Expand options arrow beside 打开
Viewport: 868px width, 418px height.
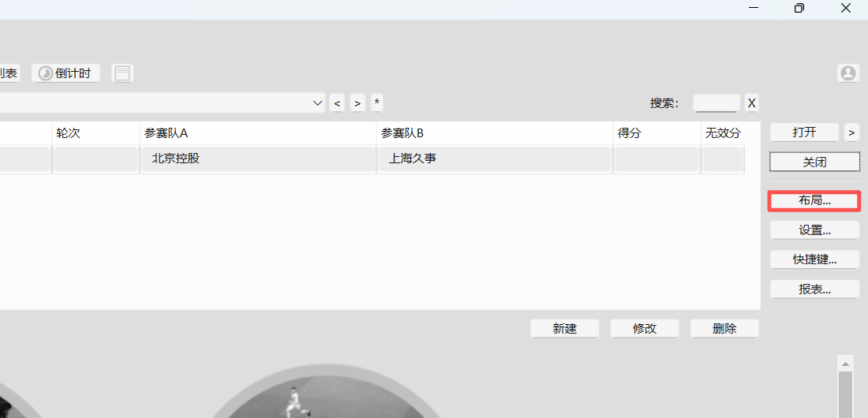tap(851, 132)
